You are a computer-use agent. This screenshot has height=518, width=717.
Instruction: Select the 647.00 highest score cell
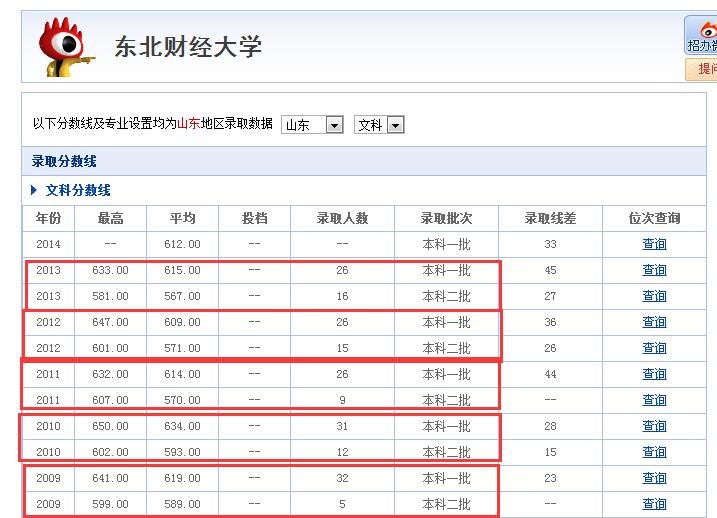pos(110,322)
